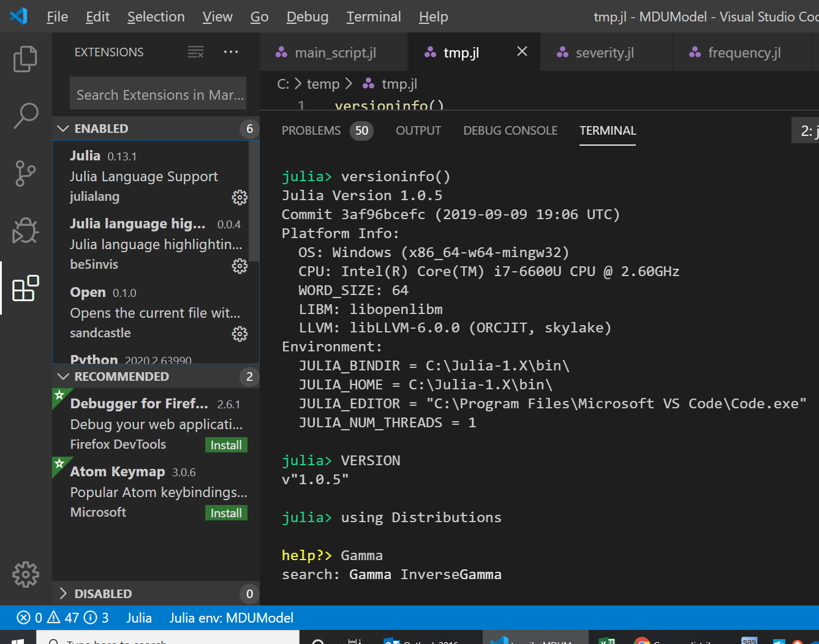Click the Extensions view icon

point(25,288)
